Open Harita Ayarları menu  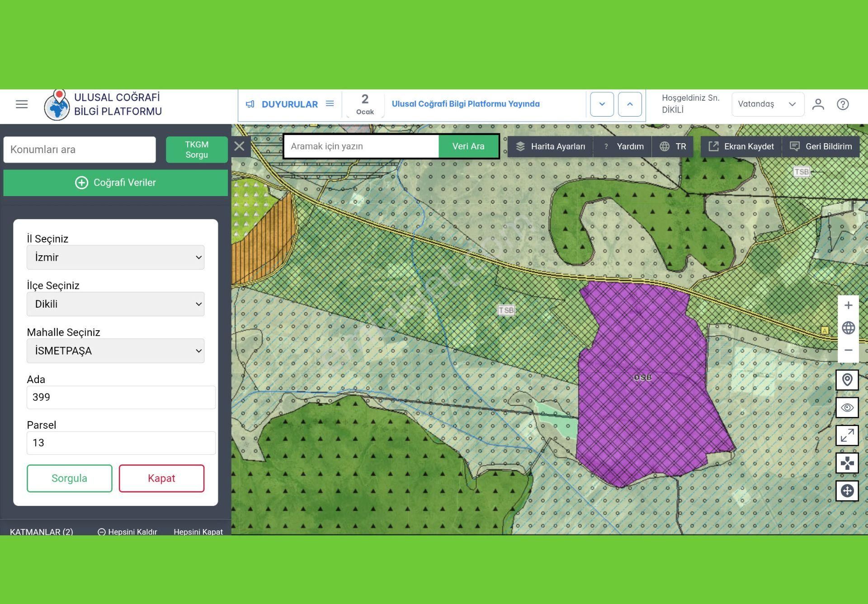click(550, 146)
